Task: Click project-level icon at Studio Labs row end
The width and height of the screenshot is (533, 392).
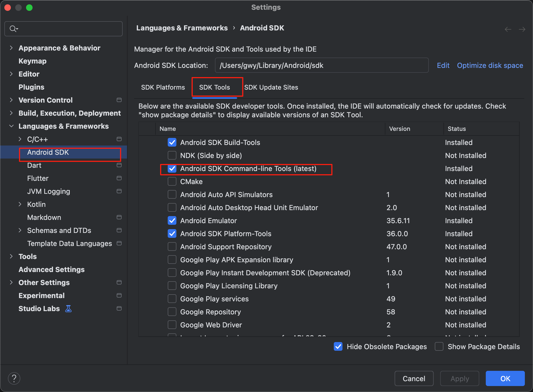Action: [119, 308]
